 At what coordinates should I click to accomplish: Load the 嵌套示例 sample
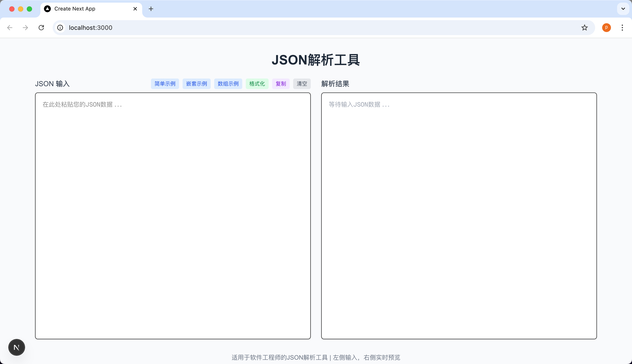coord(196,84)
